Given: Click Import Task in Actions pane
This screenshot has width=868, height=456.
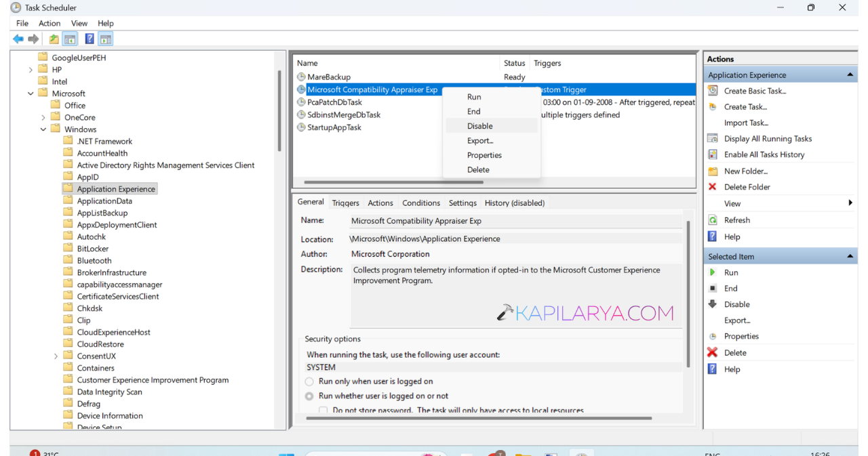Looking at the screenshot, I should [745, 123].
